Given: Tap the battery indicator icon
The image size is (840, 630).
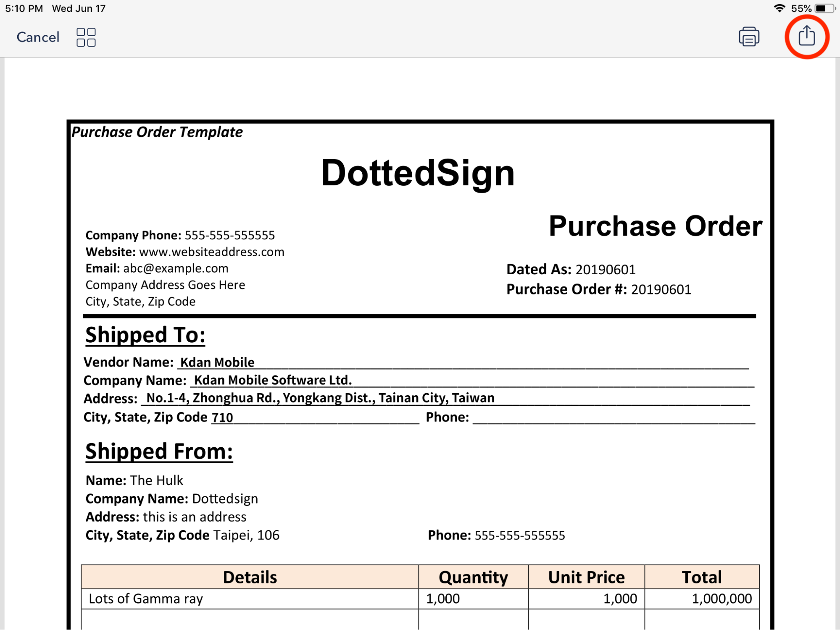Looking at the screenshot, I should [824, 8].
